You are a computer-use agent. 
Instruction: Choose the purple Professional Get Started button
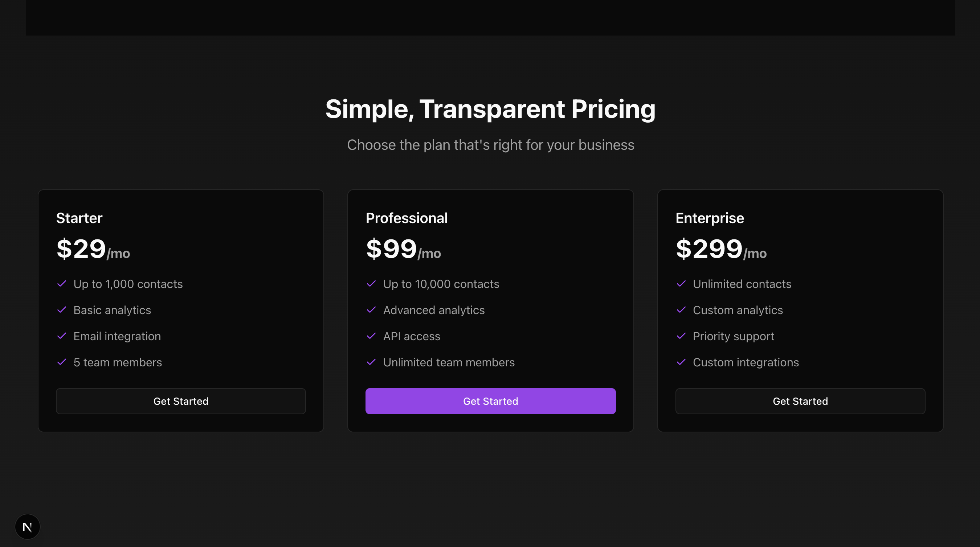(490, 401)
